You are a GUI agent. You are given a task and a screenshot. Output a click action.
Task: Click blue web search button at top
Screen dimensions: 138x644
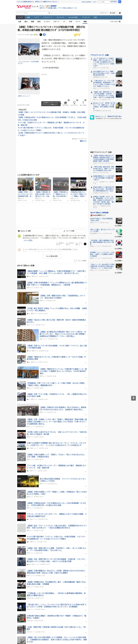pyautogui.click(x=120, y=2)
